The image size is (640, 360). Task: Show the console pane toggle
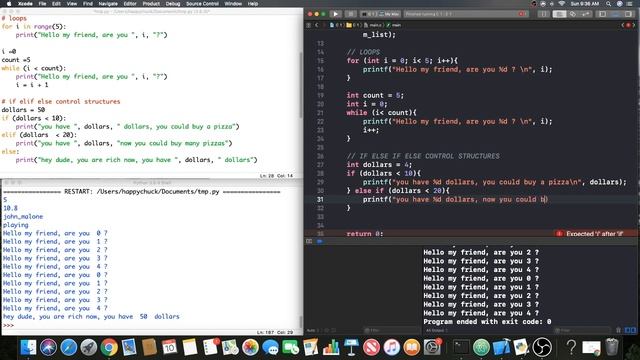[633, 330]
